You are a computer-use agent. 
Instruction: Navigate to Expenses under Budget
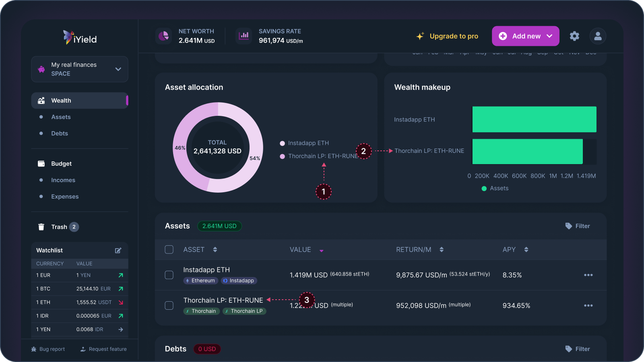(65, 196)
